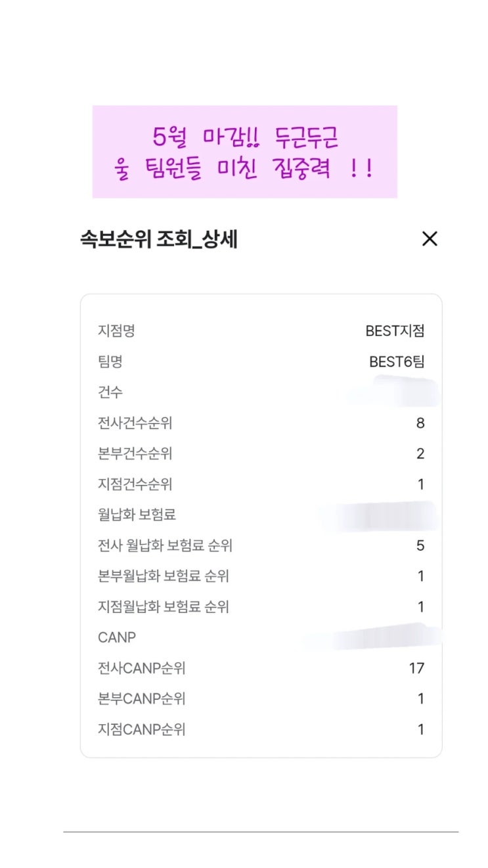Select the 팀명 label
Image resolution: width=488 pixels, height=868 pixels.
click(x=110, y=362)
